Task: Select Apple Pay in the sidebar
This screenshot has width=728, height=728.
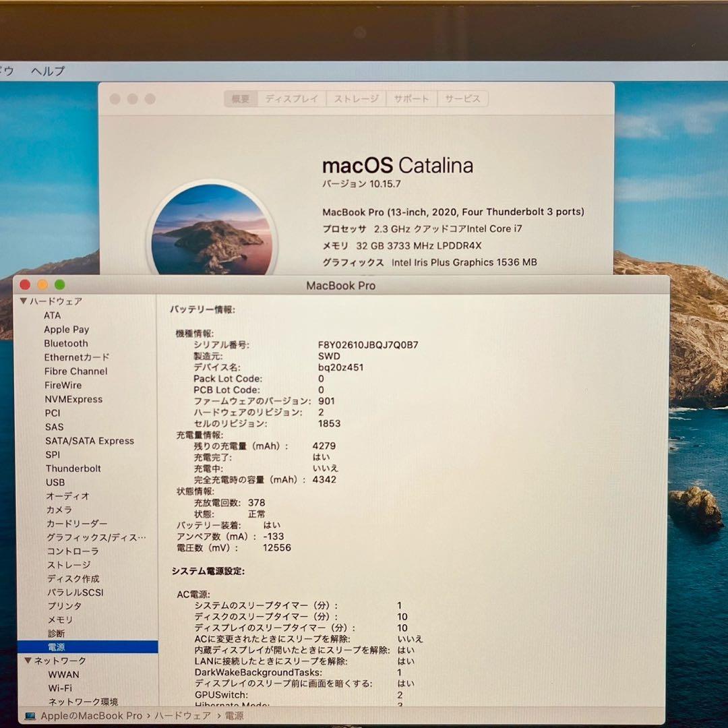Action: pos(66,329)
